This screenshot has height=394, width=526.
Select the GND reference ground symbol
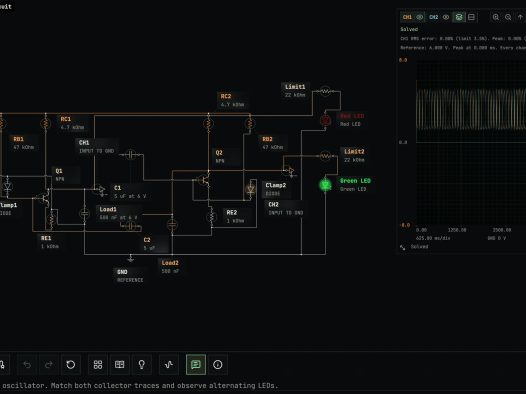(131, 259)
